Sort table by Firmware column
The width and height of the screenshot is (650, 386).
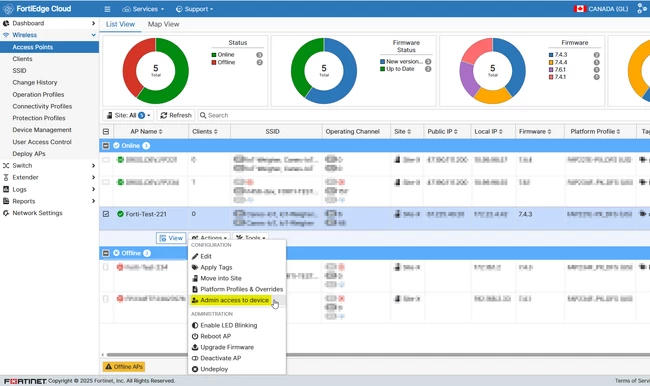(535, 131)
